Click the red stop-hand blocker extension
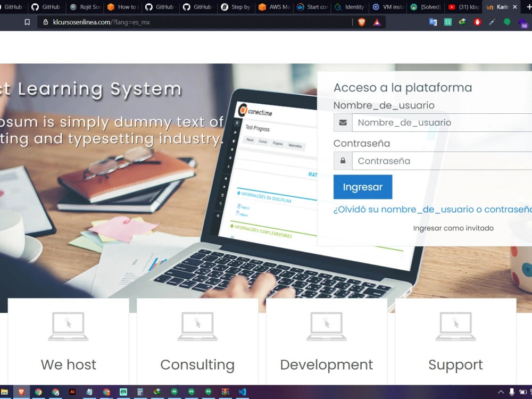The width and height of the screenshot is (532, 399). pyautogui.click(x=477, y=22)
